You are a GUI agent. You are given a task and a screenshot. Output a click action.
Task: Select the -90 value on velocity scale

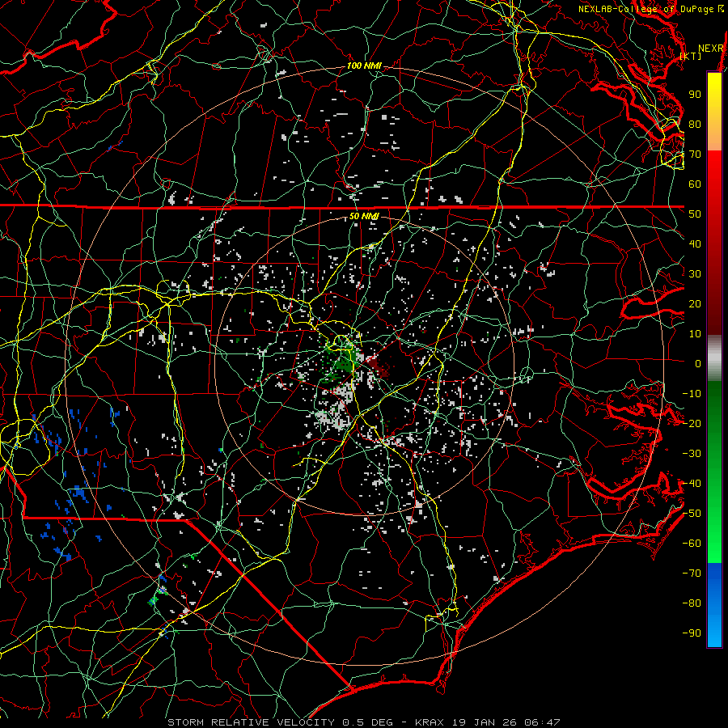[692, 633]
